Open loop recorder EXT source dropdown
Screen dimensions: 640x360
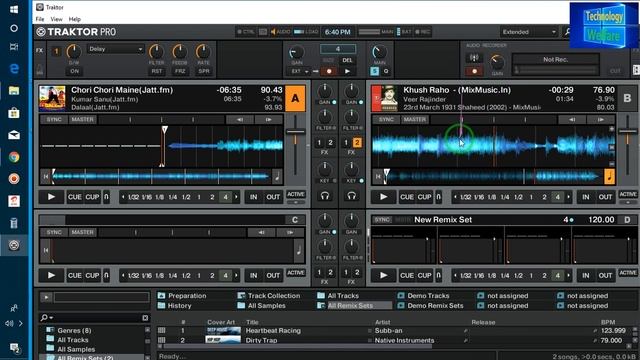coord(300,71)
